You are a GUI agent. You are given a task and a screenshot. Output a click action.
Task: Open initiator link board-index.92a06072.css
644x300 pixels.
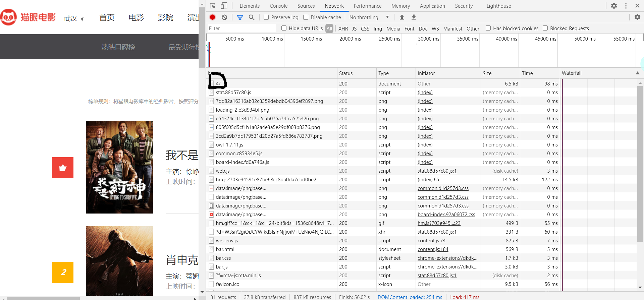pyautogui.click(x=446, y=215)
